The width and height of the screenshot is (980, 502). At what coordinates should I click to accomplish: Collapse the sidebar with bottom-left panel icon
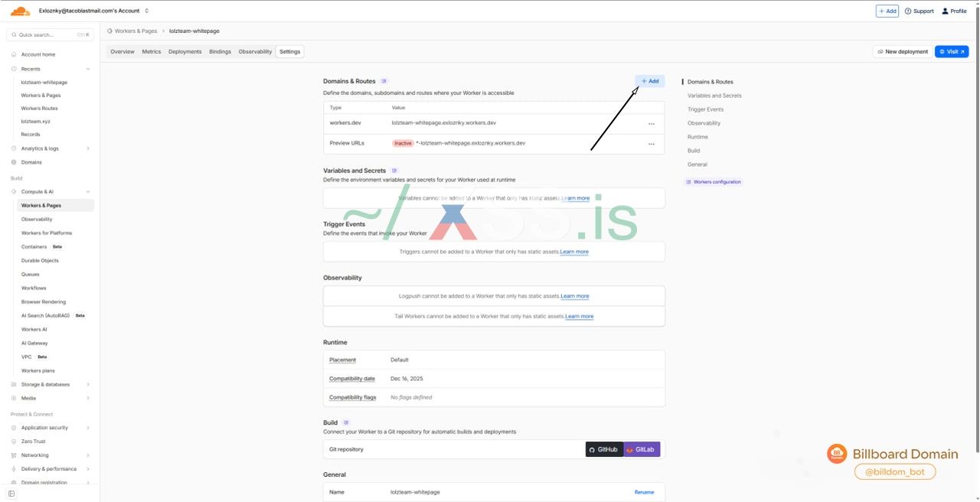point(11,494)
